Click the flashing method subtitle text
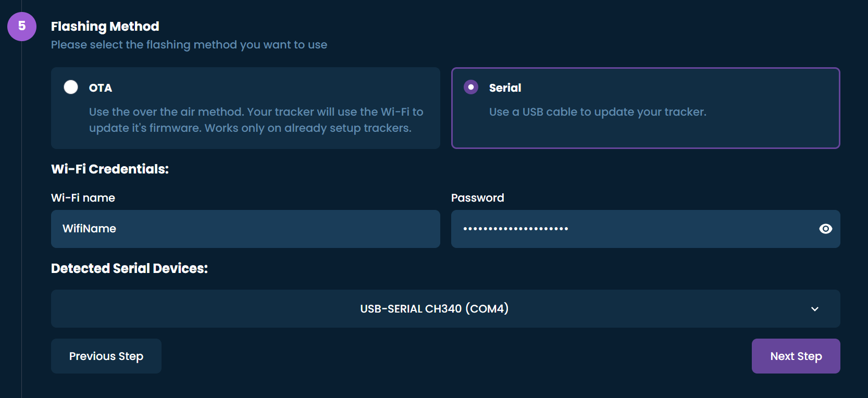 189,45
